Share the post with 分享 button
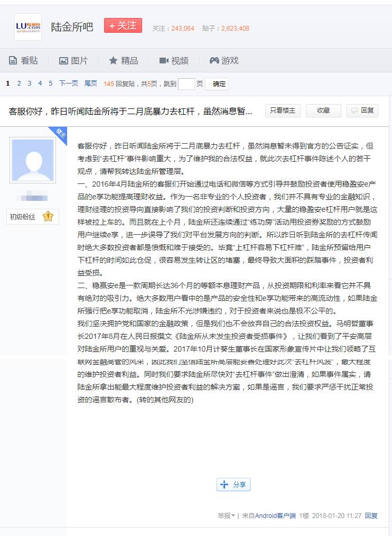Image resolution: width=392 pixels, height=536 pixels. (x=234, y=484)
